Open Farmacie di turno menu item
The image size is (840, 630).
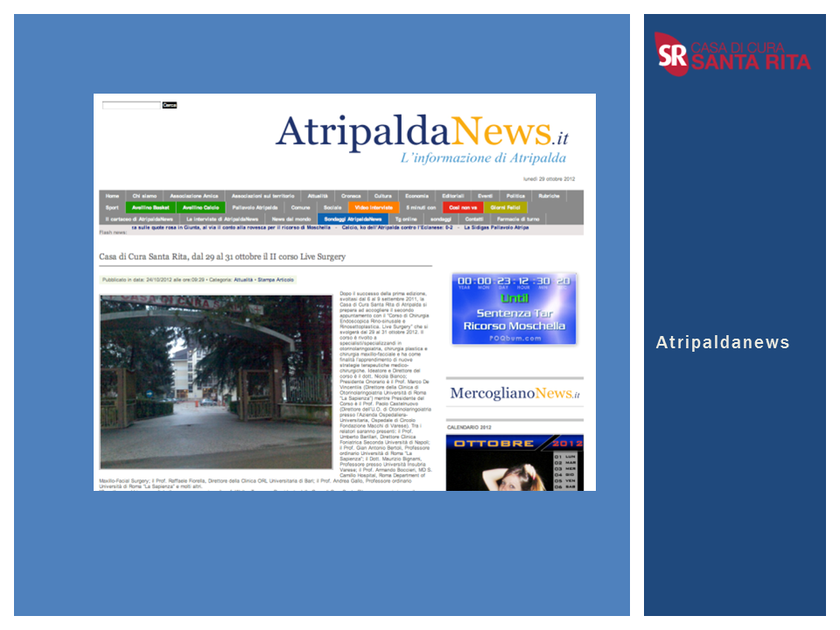(518, 219)
